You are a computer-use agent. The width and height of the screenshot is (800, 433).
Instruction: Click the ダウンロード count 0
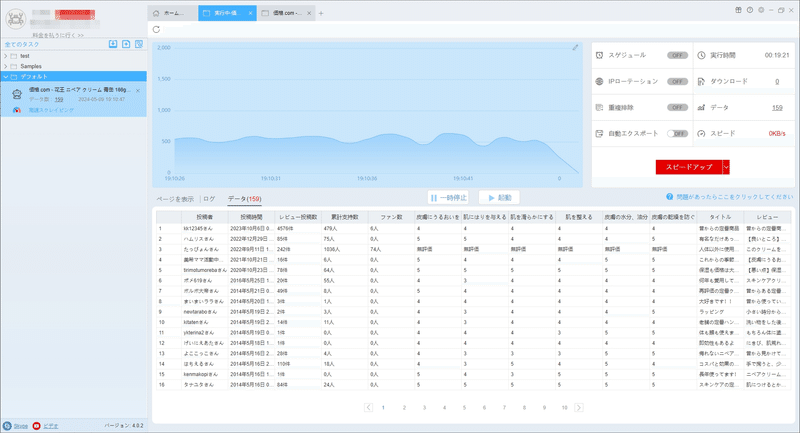pos(777,82)
